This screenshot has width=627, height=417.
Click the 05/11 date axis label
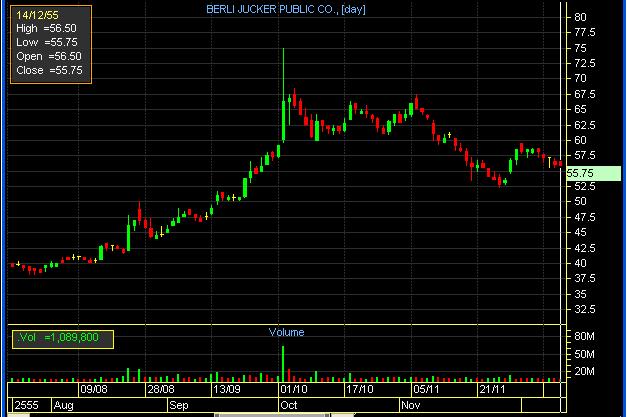426,389
